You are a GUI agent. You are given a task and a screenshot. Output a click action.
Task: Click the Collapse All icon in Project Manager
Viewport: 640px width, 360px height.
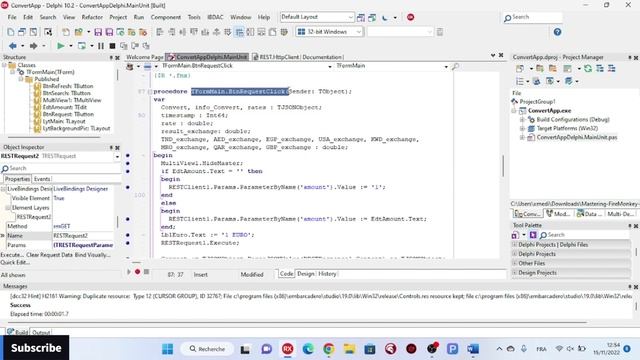[x=611, y=69]
